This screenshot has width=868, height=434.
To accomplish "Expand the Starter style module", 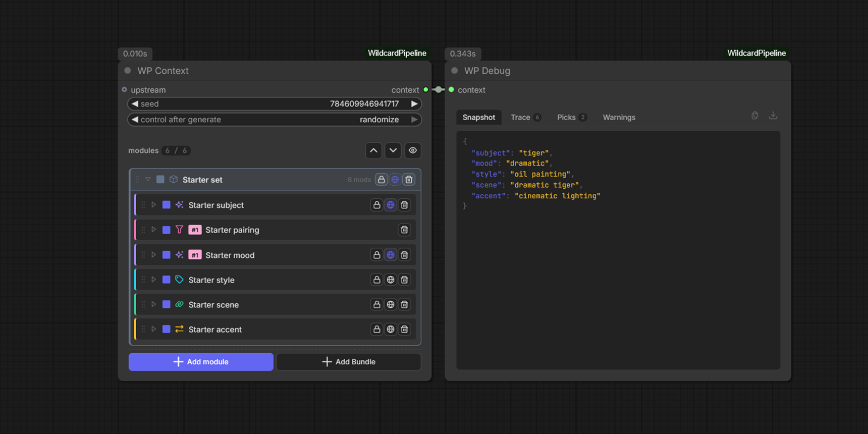I will (x=153, y=280).
